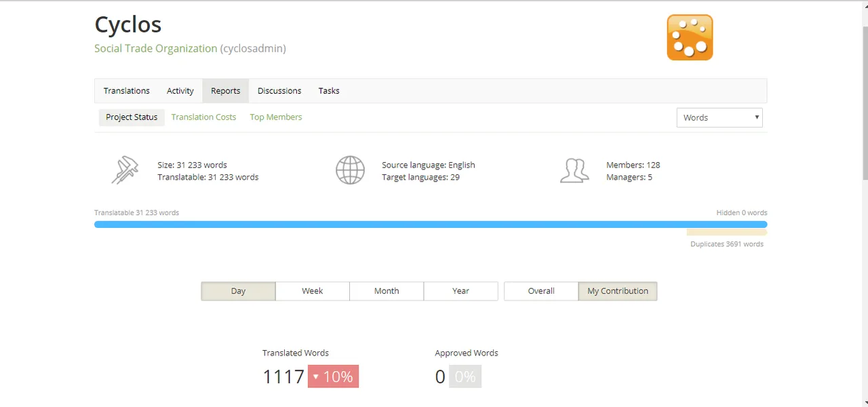This screenshot has height=407, width=868.
Task: Open the Translations tab
Action: click(x=127, y=91)
